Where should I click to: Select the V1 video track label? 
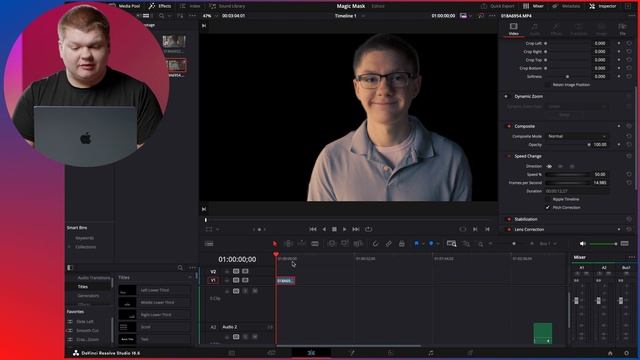click(213, 280)
